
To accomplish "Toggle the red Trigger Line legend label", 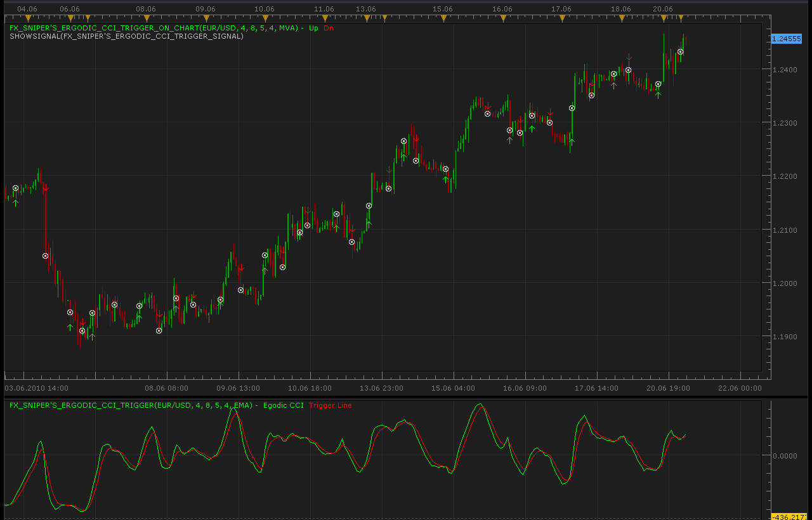I will (x=330, y=405).
